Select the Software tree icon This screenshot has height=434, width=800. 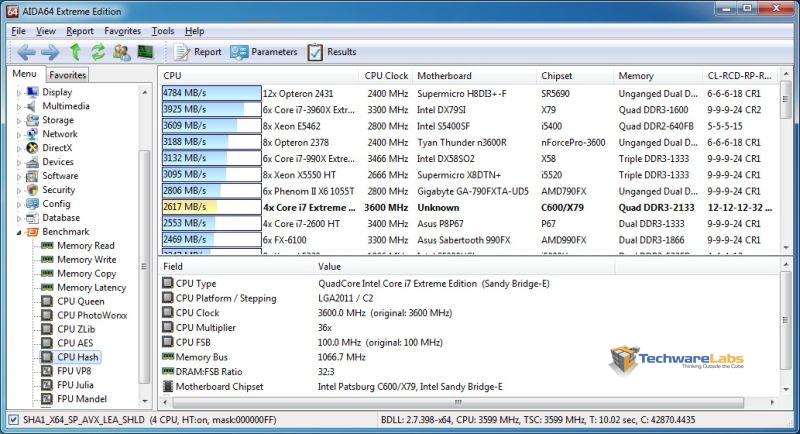click(x=33, y=176)
